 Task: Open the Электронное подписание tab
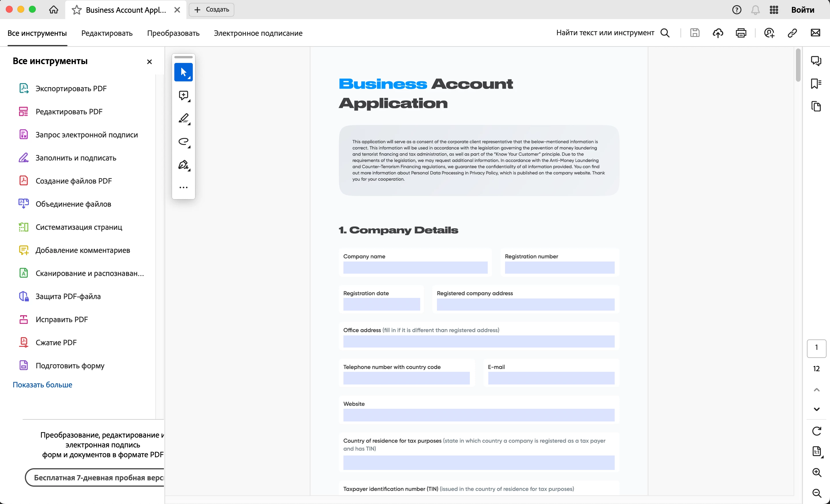click(x=258, y=33)
